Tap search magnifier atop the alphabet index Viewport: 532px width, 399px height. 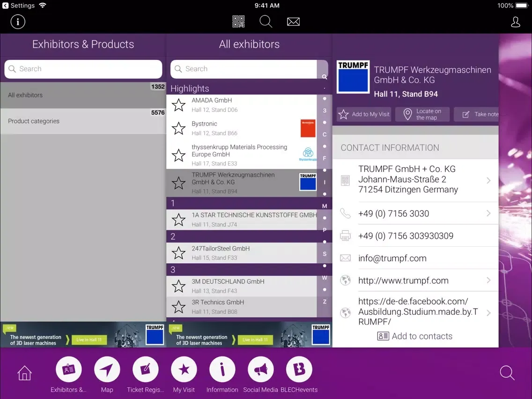[x=325, y=77]
